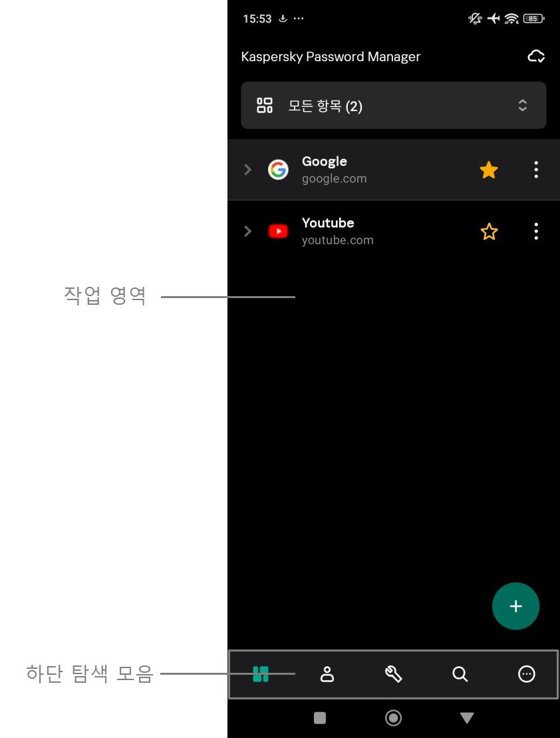Tap the Google logo thumbnail

278,170
